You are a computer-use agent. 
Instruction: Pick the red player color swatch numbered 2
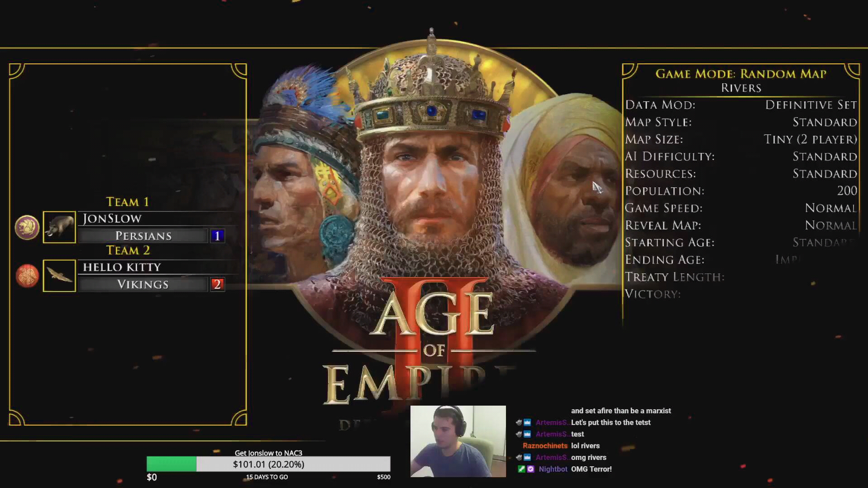tap(217, 284)
